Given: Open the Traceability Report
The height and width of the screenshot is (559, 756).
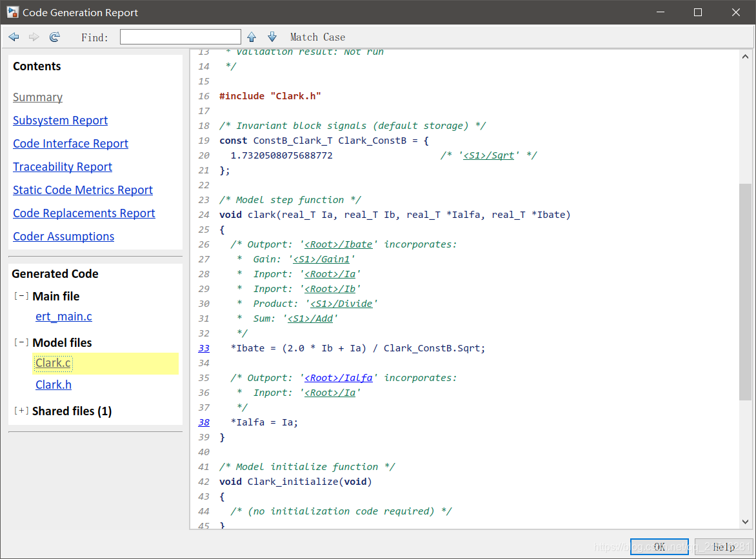Looking at the screenshot, I should (x=62, y=166).
